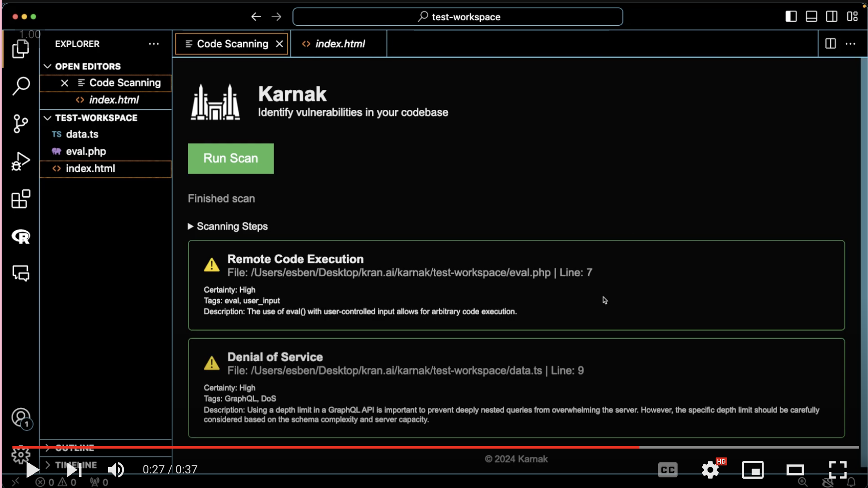This screenshot has height=488, width=868.
Task: Enter fullscreen video mode
Action: (x=837, y=469)
